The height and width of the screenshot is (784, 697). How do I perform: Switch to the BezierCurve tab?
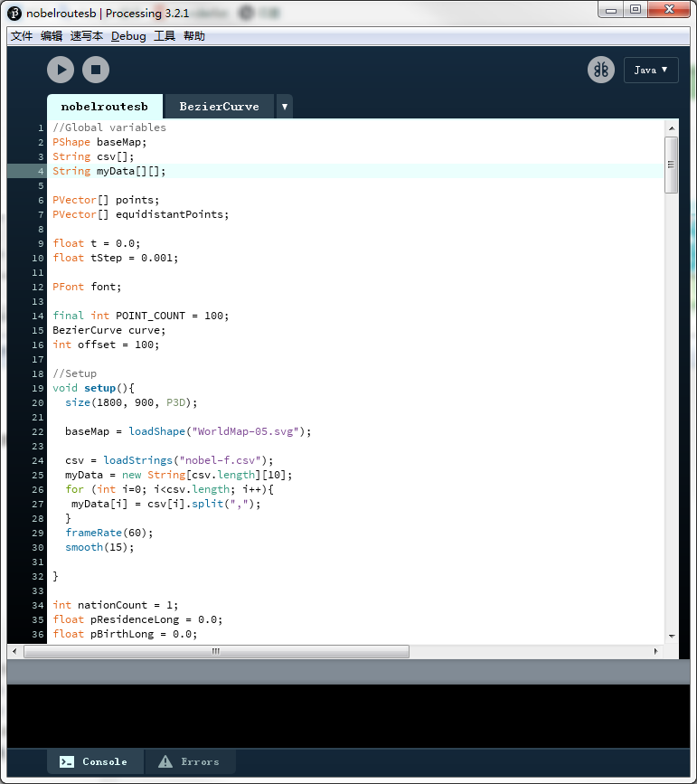point(219,107)
